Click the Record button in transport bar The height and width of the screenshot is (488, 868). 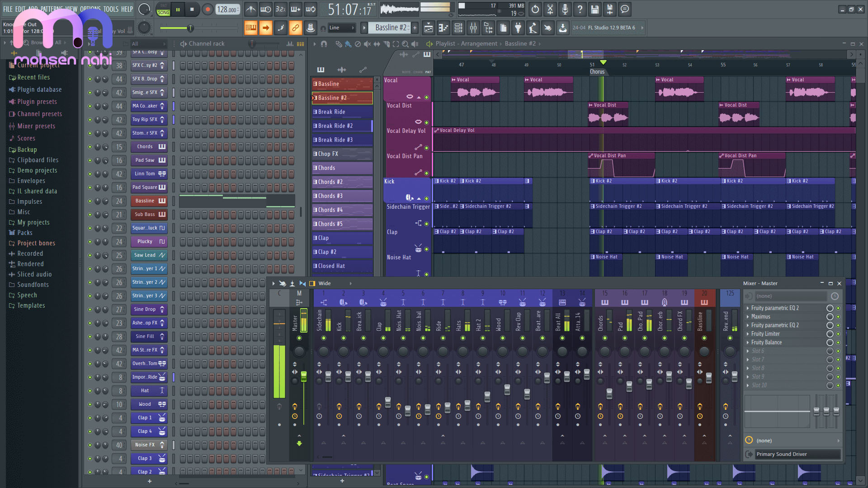[208, 8]
